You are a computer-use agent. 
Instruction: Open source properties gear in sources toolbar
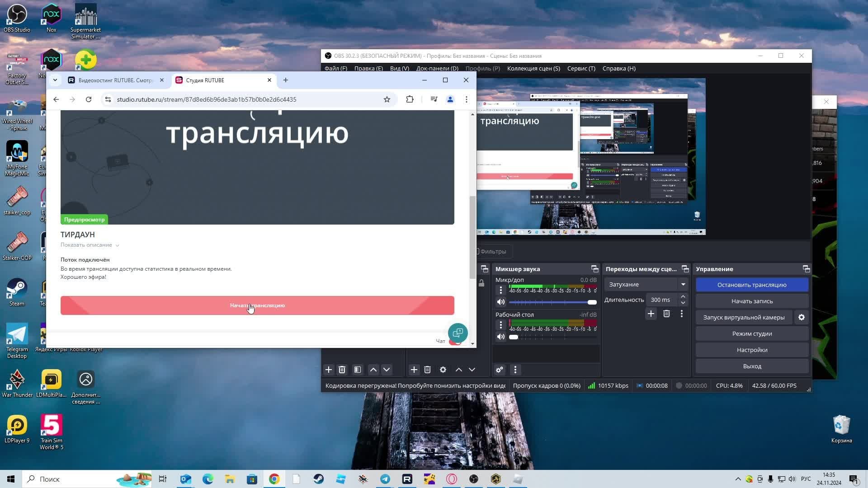pos(443,370)
